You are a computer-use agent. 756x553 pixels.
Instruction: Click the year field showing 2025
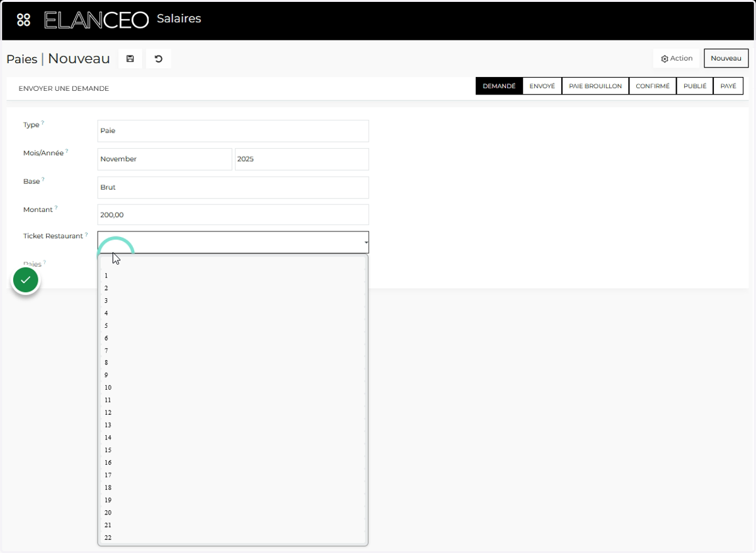coord(302,159)
